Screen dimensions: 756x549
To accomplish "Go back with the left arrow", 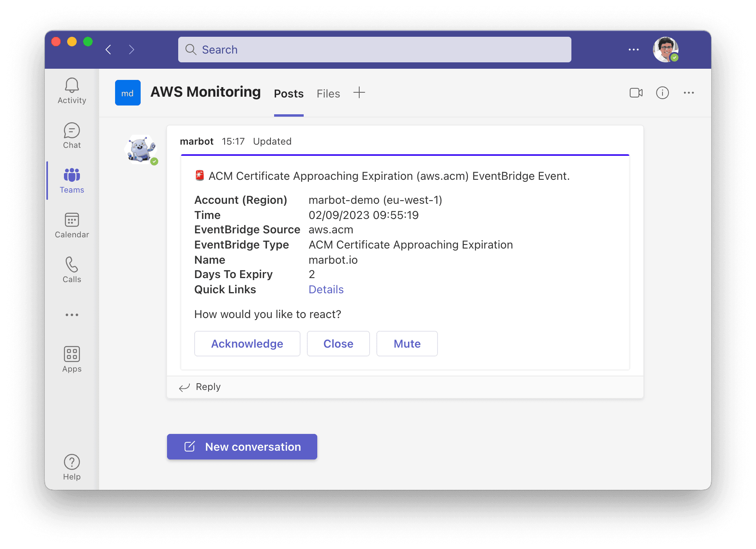I will click(x=108, y=50).
